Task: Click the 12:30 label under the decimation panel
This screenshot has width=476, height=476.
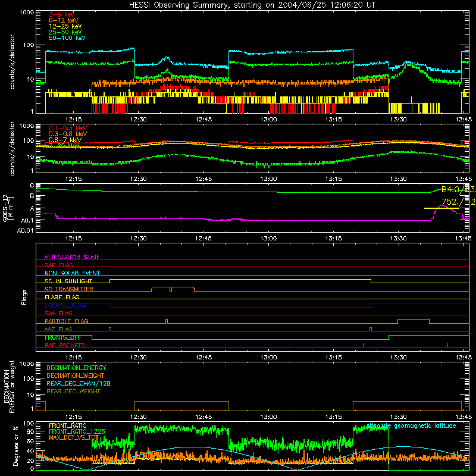Action: (x=139, y=417)
